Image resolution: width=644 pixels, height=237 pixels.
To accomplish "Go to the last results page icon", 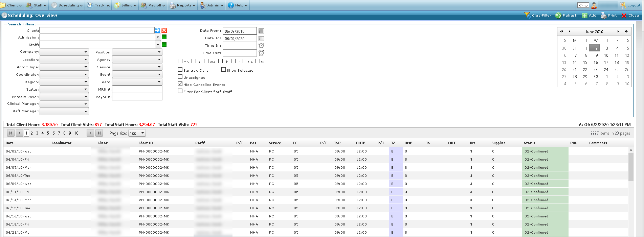I will tap(99, 133).
